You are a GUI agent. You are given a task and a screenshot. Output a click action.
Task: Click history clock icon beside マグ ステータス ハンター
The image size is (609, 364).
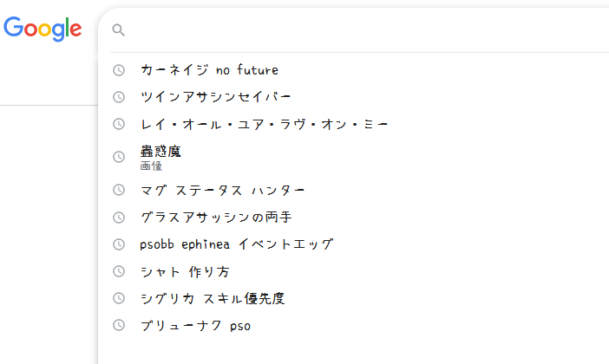120,190
